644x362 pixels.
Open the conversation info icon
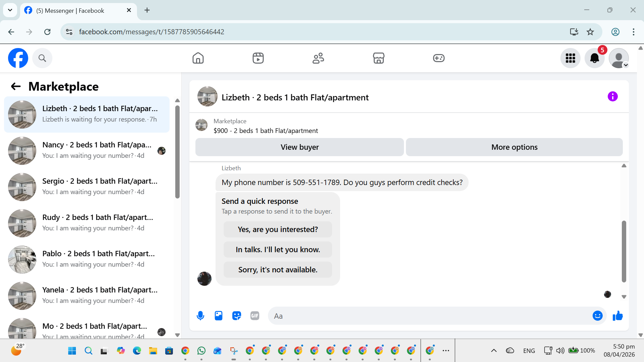(612, 97)
